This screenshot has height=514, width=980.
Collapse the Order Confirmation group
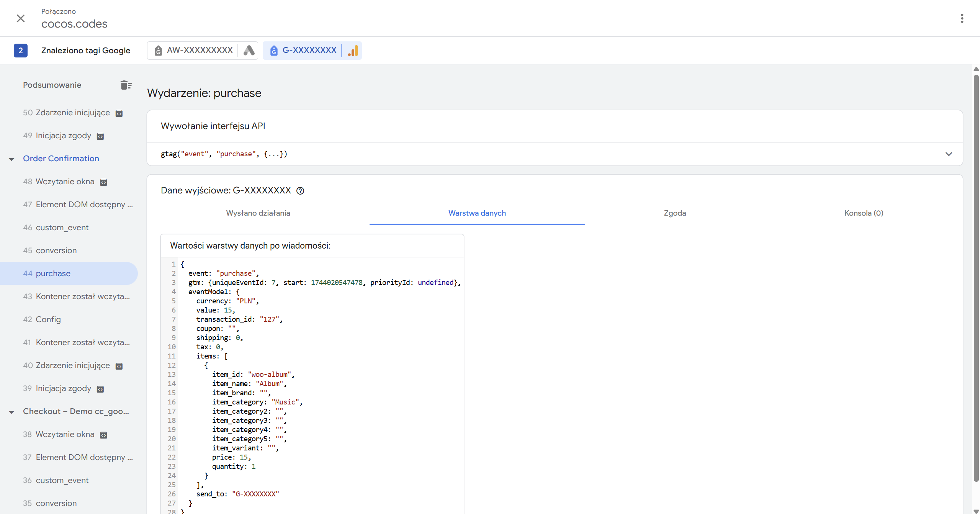11,159
